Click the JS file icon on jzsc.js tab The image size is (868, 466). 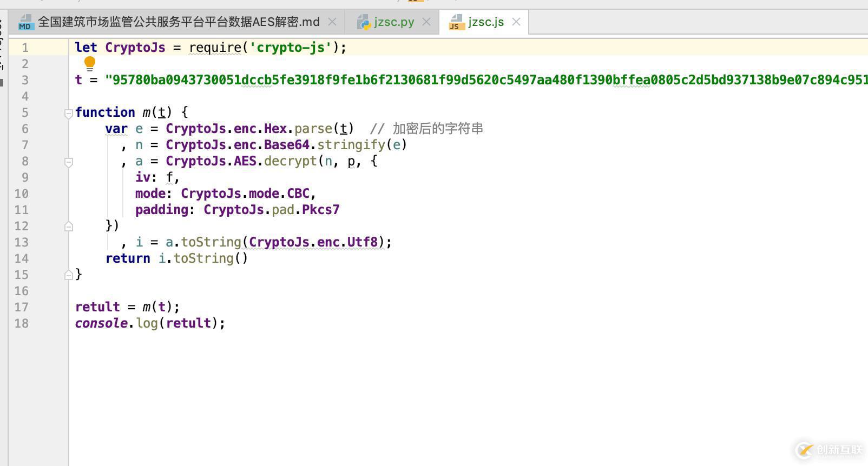tap(456, 22)
